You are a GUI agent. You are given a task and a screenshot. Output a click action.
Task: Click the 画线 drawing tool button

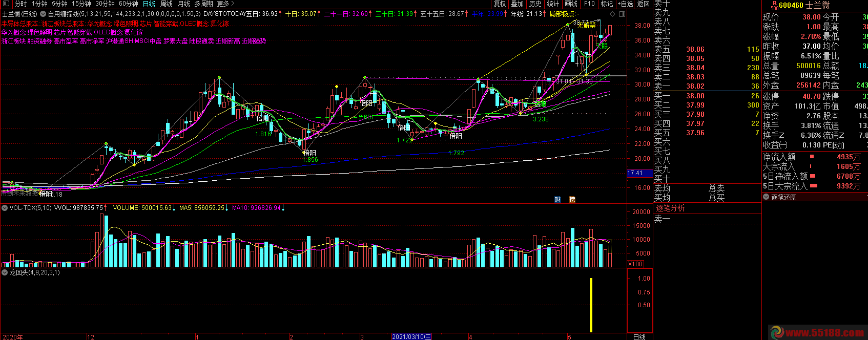click(x=571, y=4)
